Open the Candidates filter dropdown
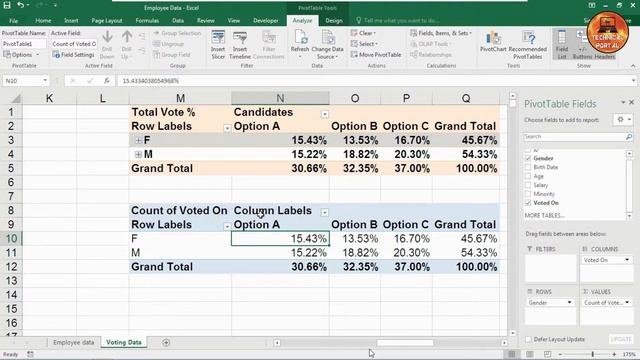 [324, 114]
